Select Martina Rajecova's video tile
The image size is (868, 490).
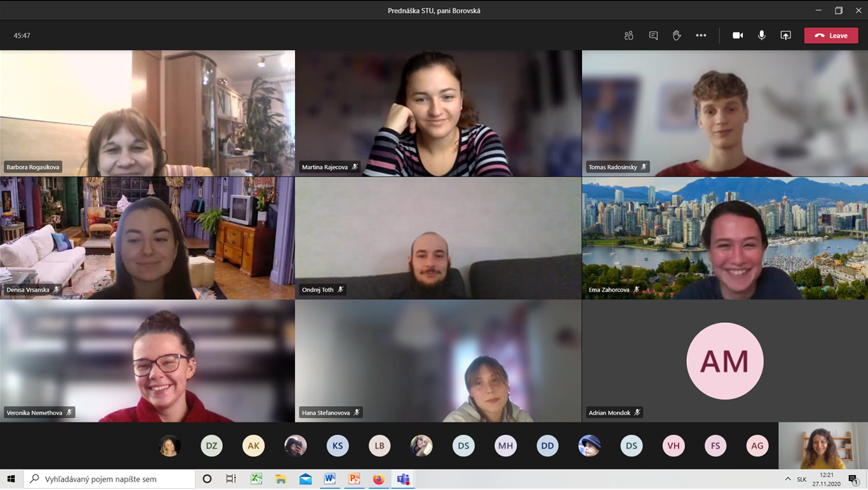[x=438, y=113]
